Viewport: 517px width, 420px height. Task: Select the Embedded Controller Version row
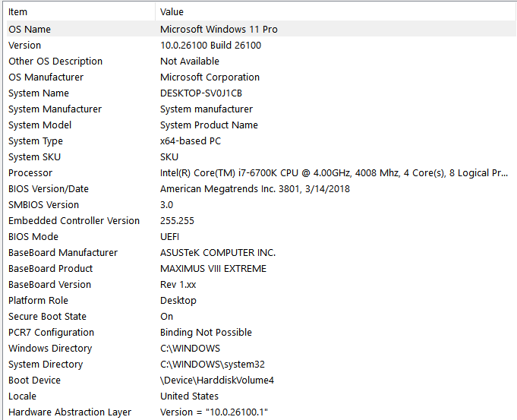[261, 221]
